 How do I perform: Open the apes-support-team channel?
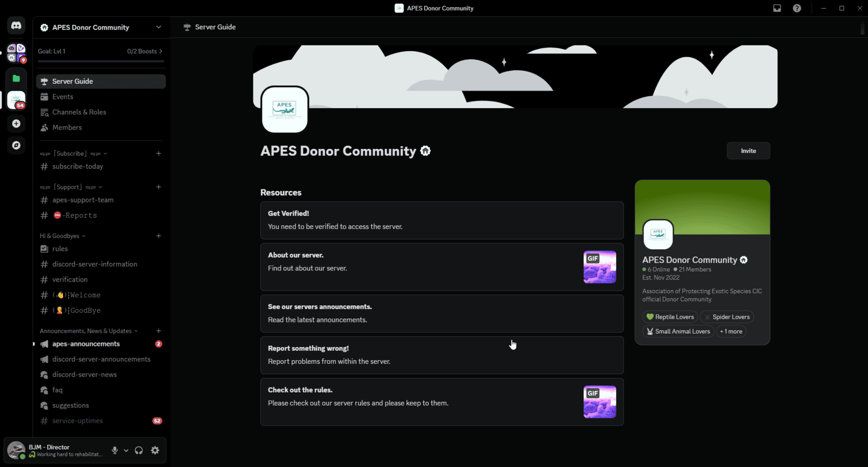click(101, 200)
